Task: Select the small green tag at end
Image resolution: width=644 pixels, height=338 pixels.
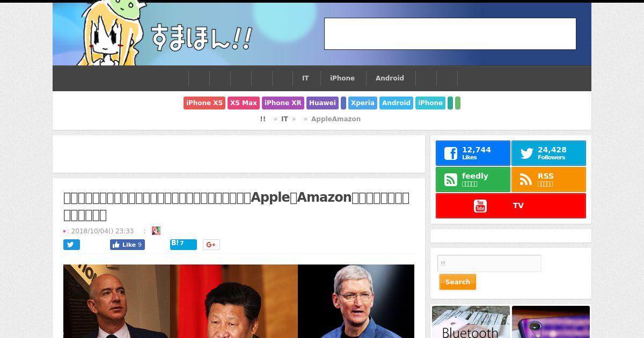Action: [458, 103]
